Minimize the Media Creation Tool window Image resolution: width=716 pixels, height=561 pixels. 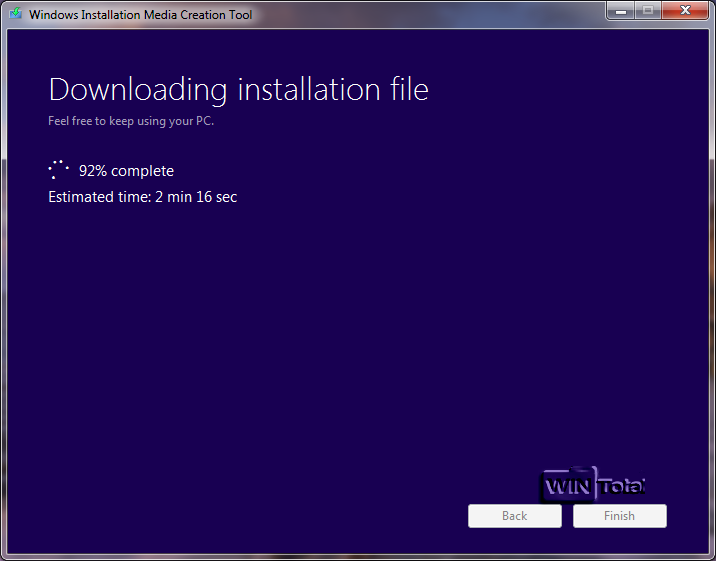[621, 11]
